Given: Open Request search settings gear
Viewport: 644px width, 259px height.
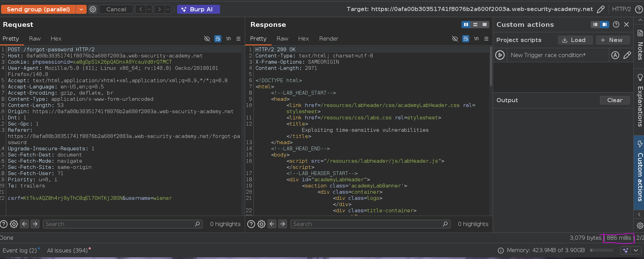Looking at the screenshot, I should 14,224.
